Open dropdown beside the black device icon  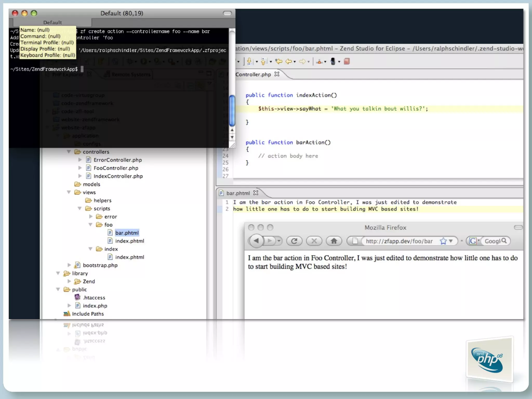coord(339,62)
